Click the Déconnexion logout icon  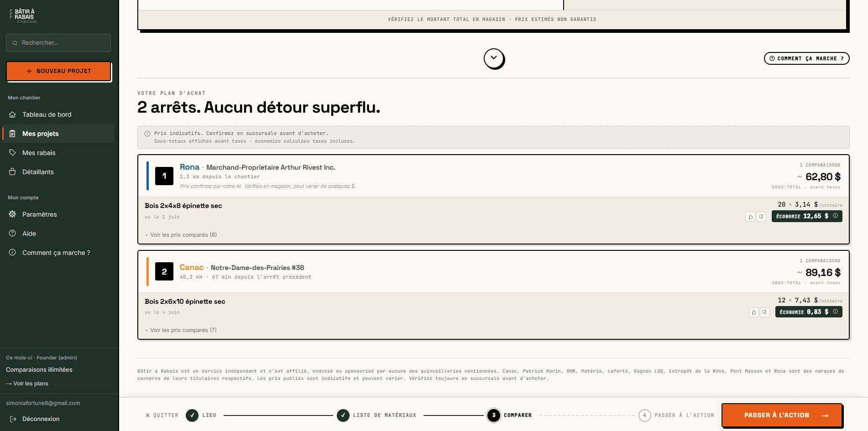[13, 419]
